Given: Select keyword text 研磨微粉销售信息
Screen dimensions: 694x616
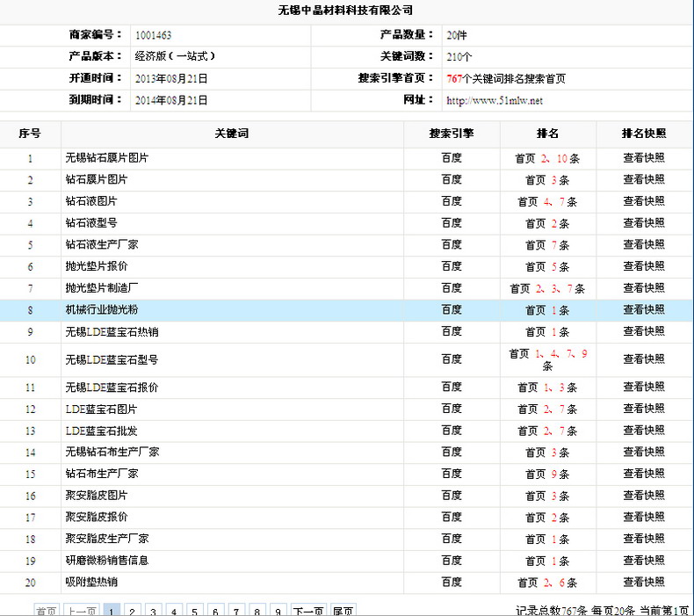Looking at the screenshot, I should pyautogui.click(x=107, y=561).
